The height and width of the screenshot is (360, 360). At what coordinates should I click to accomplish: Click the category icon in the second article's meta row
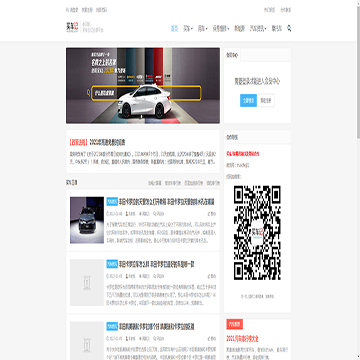[140, 276]
